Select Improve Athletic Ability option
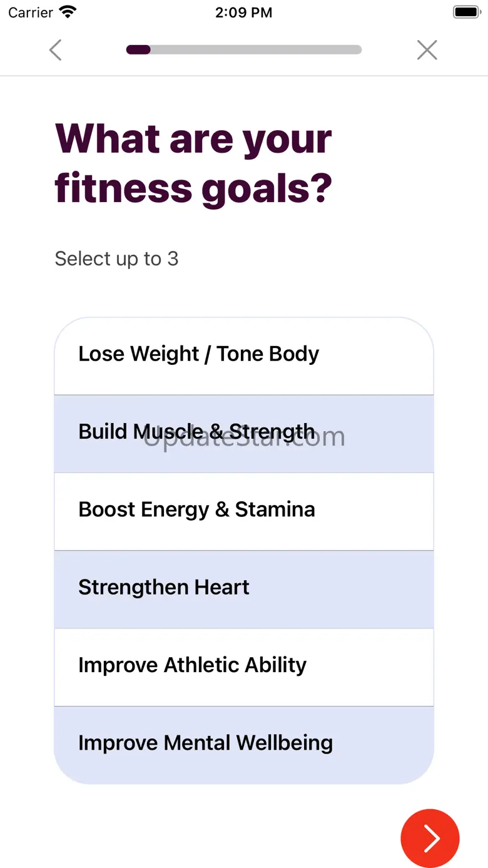This screenshot has width=488, height=868. (x=243, y=666)
